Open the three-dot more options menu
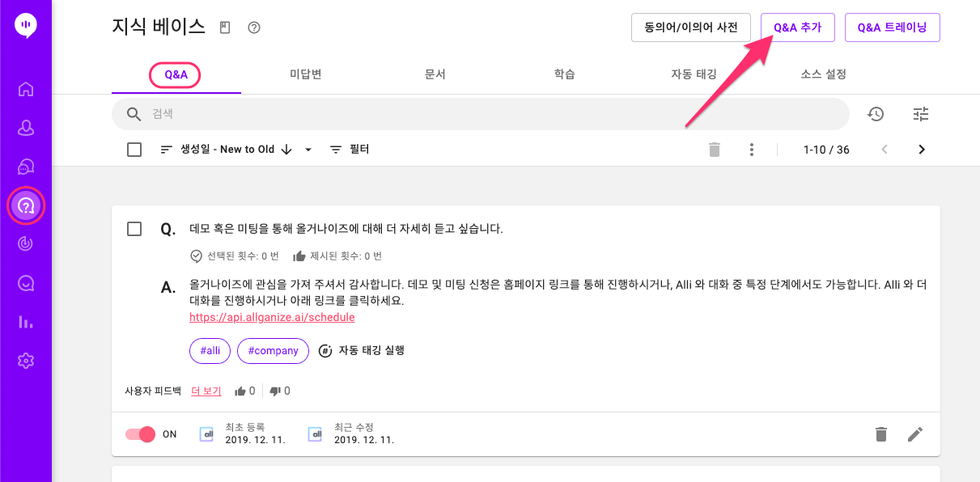The width and height of the screenshot is (980, 482). (x=752, y=150)
